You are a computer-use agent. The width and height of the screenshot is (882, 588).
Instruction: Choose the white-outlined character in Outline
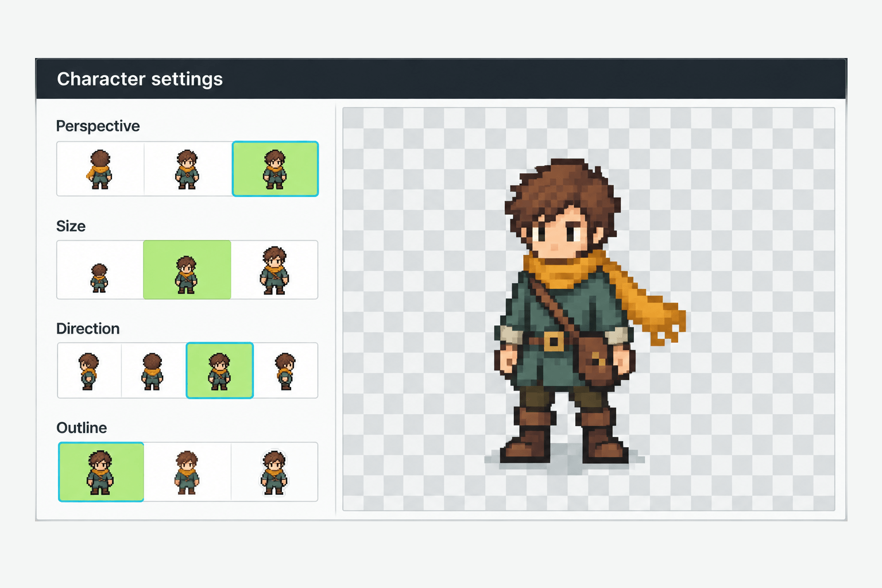[274, 472]
